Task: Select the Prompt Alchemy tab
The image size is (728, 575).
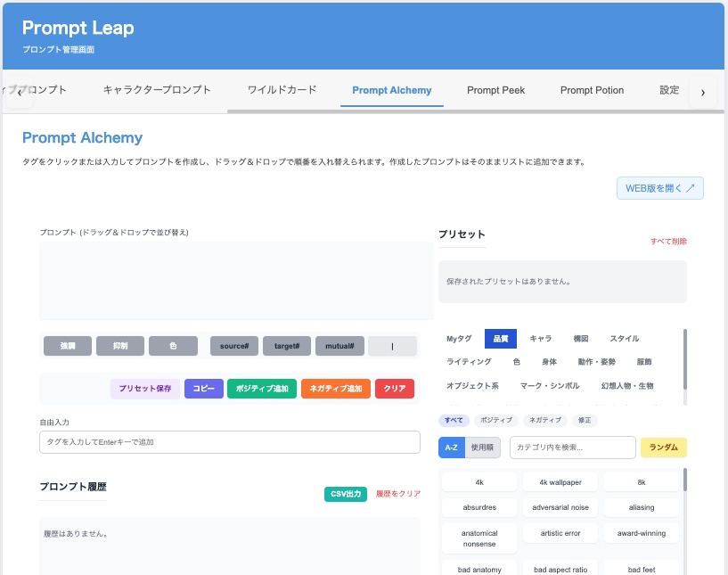Action: (x=392, y=90)
